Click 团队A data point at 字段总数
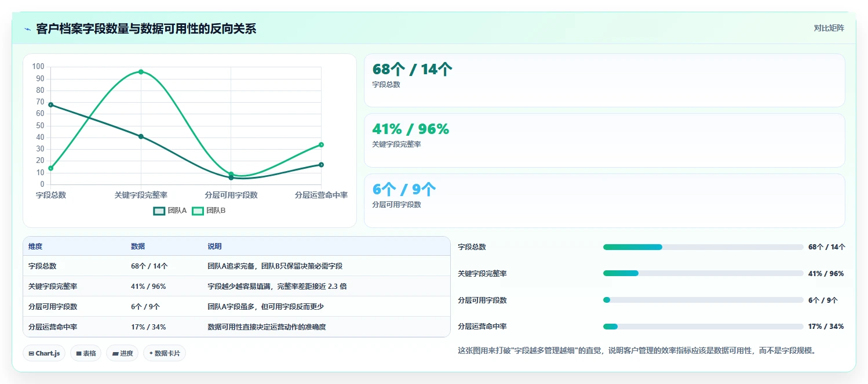 tap(51, 104)
